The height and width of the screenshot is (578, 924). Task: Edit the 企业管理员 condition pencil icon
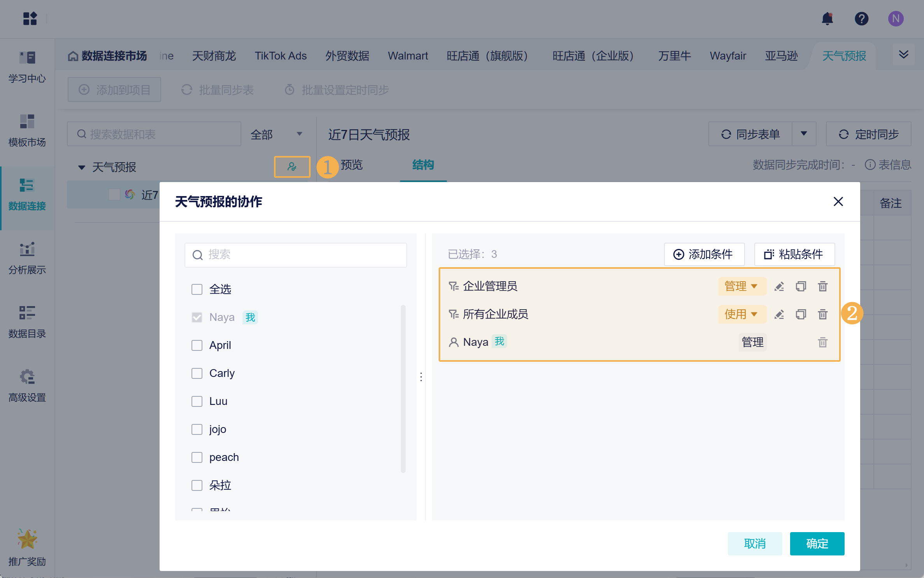click(x=779, y=286)
